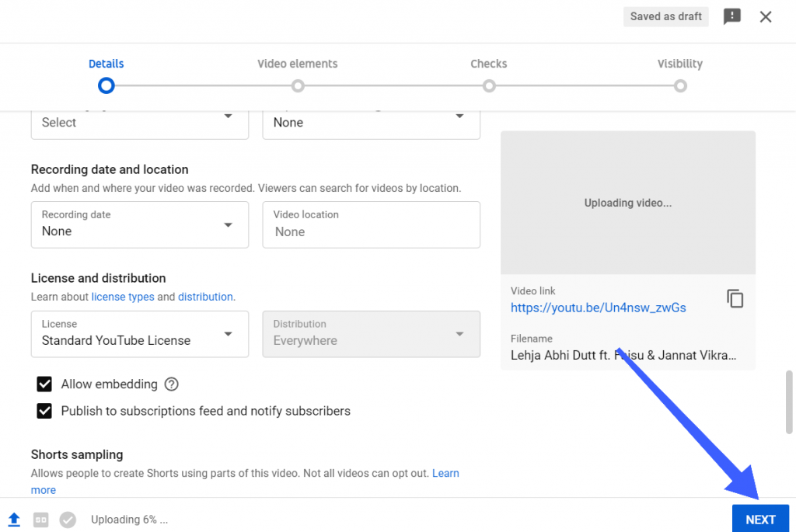The width and height of the screenshot is (796, 532).
Task: Open the dropdown showing Select
Action: [x=140, y=122]
